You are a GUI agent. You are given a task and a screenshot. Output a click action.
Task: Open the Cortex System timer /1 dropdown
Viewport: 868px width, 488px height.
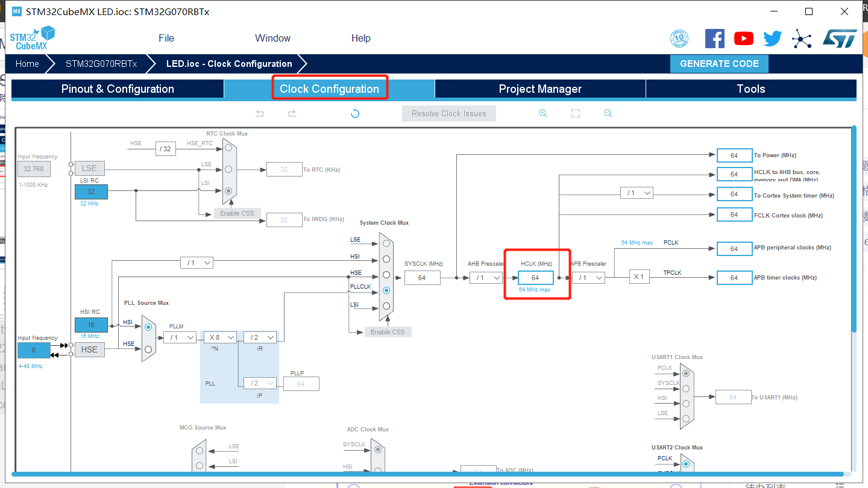point(637,193)
